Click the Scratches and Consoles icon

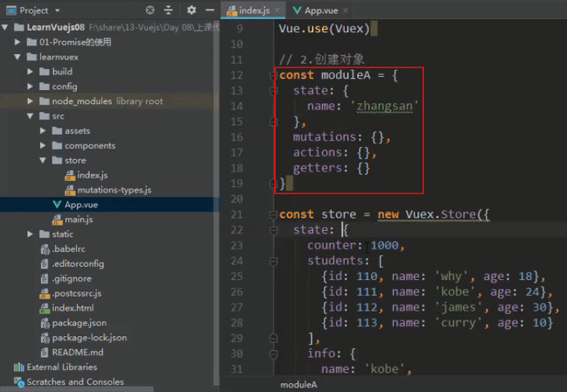tap(19, 382)
